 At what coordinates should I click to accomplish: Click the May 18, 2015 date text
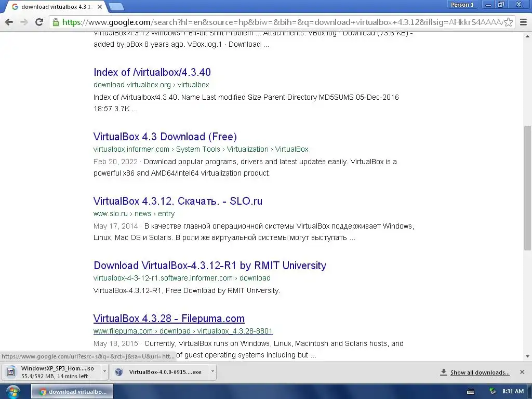116,343
